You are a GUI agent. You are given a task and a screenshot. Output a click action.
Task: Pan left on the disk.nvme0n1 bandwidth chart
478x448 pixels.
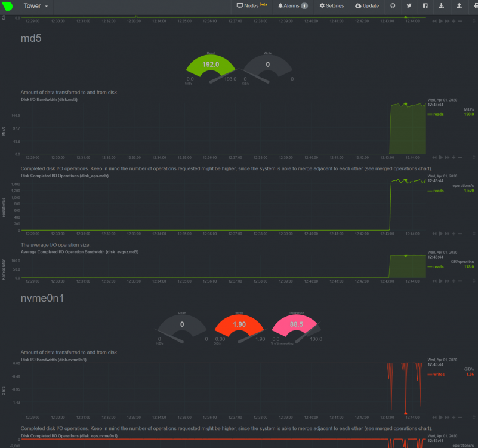[x=434, y=417]
